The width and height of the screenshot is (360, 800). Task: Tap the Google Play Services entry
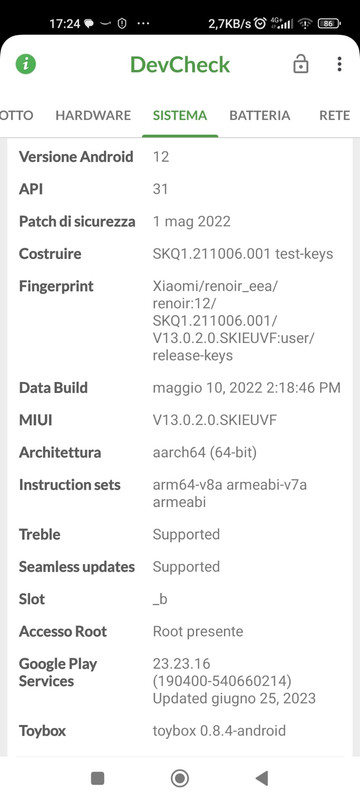pyautogui.click(x=181, y=681)
